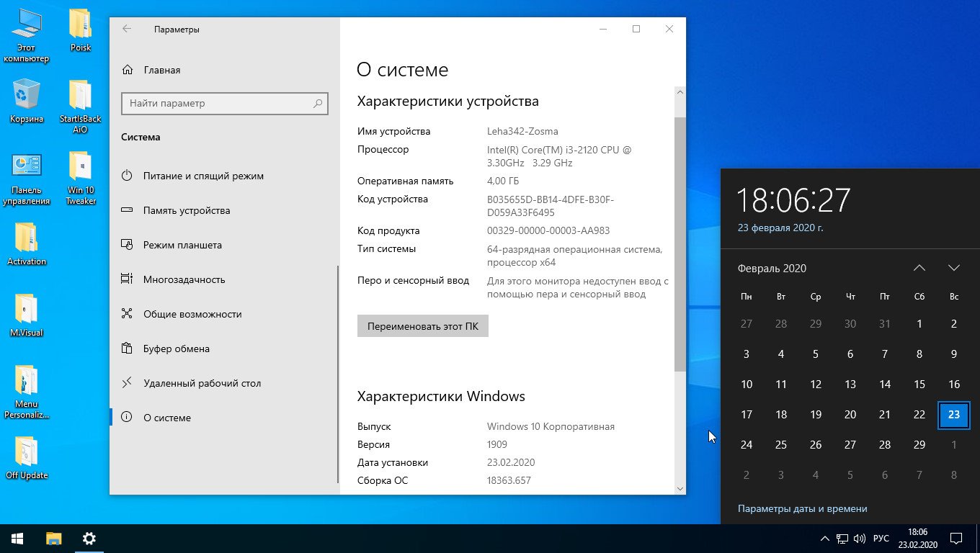Click the volume speaker tray icon
The height and width of the screenshot is (553, 980).
pyautogui.click(x=859, y=539)
